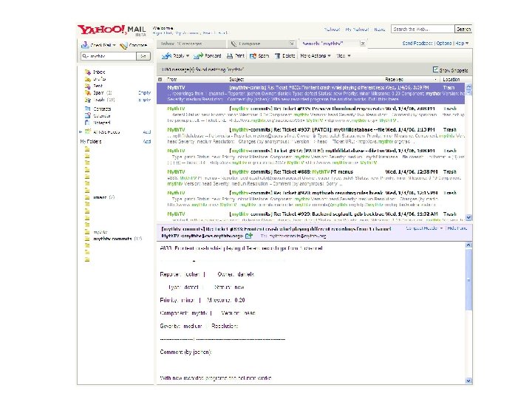Image resolution: width=532 pixels, height=399 pixels.
Task: Click the web Search button
Action: tap(463, 29)
